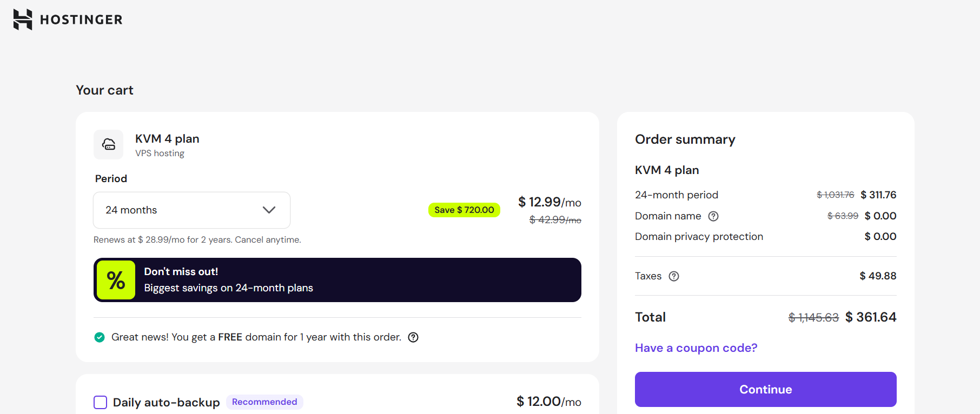
Task: Select the KVM 4 plan title in cart
Action: [167, 139]
